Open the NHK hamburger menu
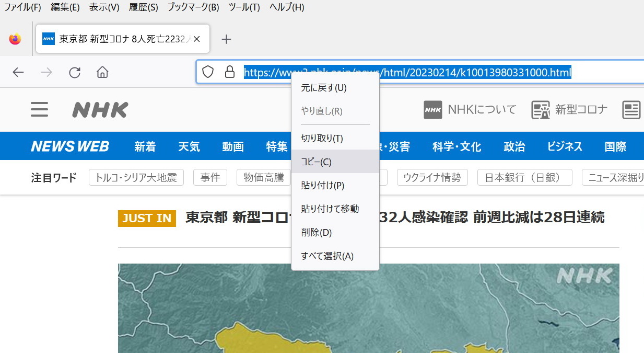 39,110
